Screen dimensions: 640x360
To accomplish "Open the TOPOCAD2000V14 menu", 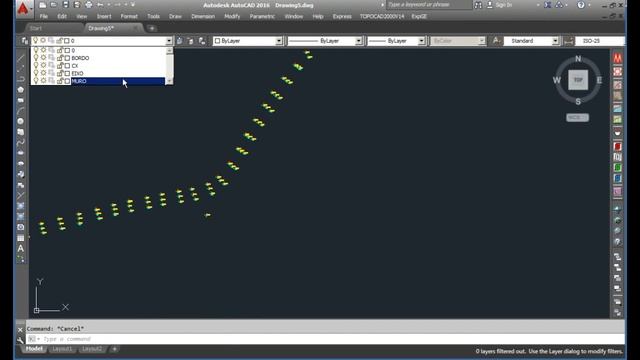I will tap(382, 16).
